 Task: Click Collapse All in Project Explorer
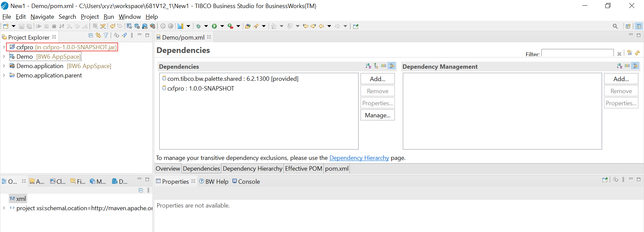pyautogui.click(x=91, y=35)
